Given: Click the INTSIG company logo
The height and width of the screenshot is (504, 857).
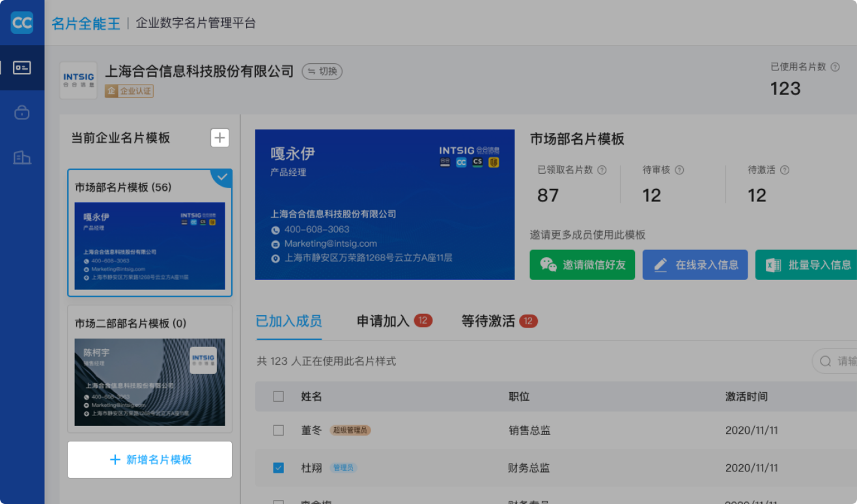Looking at the screenshot, I should pyautogui.click(x=79, y=80).
